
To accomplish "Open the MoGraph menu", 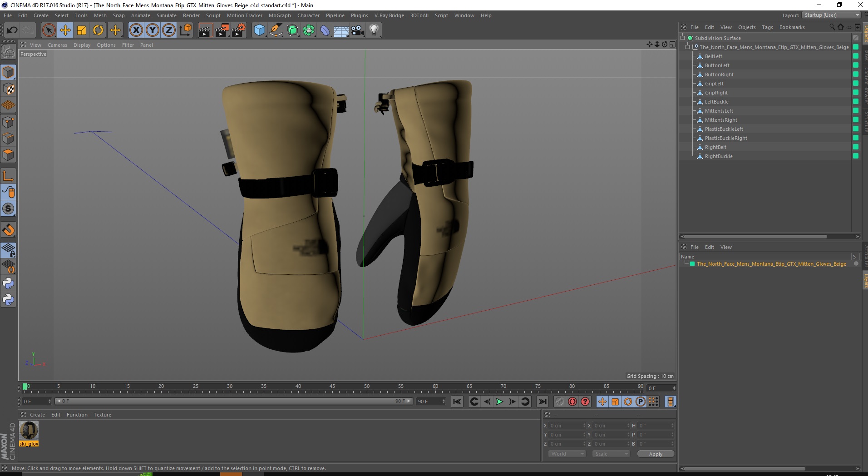I will (280, 15).
